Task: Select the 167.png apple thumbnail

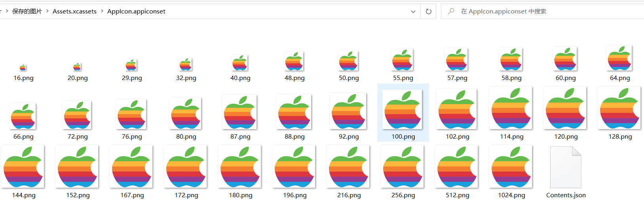Action: tap(131, 166)
